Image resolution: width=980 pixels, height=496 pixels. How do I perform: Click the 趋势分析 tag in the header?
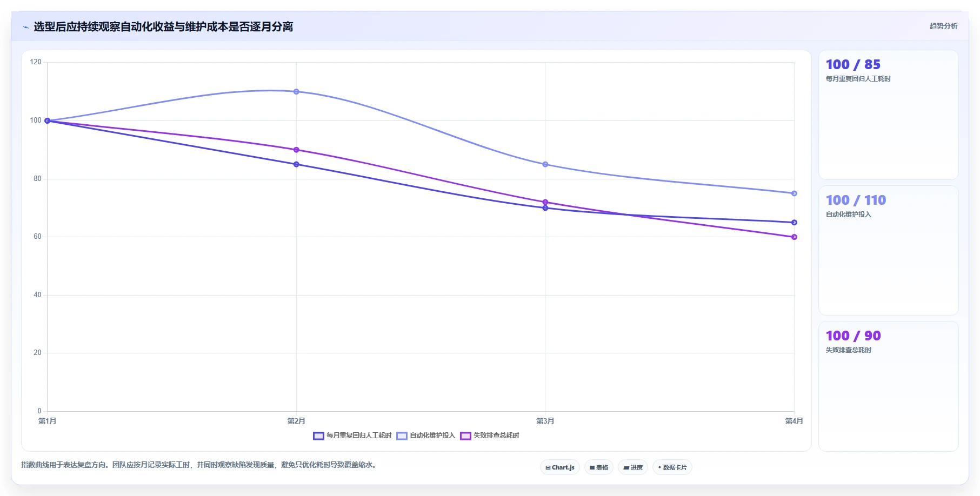943,26
